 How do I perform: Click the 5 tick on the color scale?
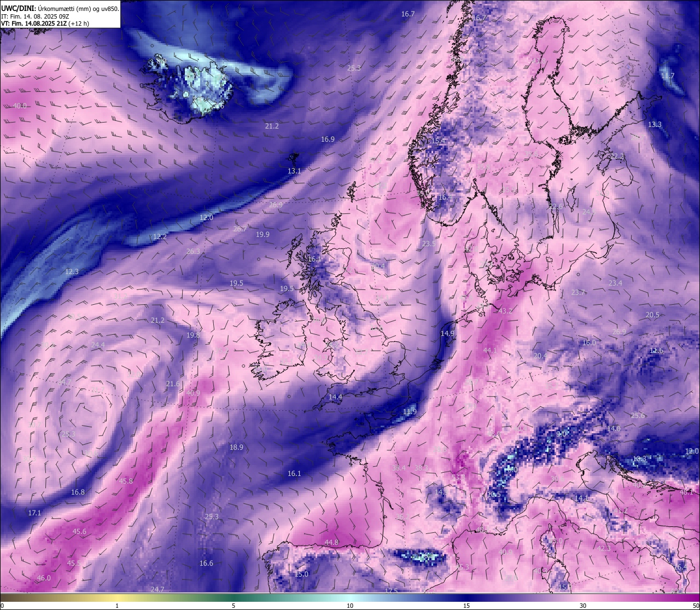(234, 606)
